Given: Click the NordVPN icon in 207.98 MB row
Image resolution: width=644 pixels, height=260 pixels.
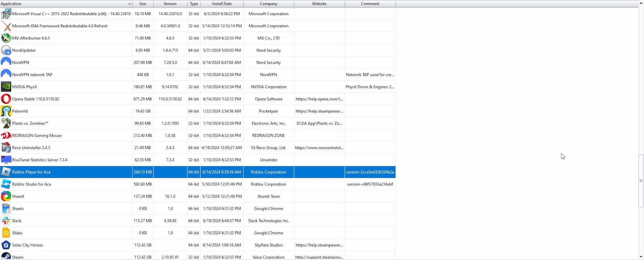Looking at the screenshot, I should click(x=6, y=62).
